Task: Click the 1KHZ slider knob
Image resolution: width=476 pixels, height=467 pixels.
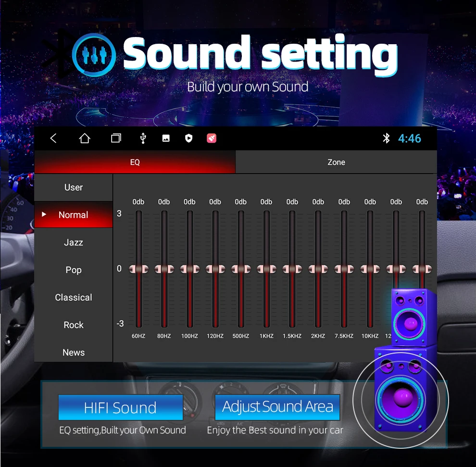Action: pos(266,269)
